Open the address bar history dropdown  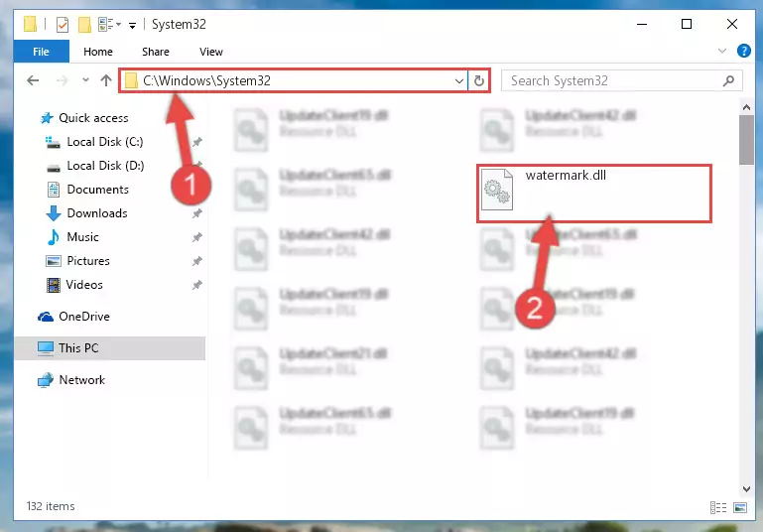458,80
